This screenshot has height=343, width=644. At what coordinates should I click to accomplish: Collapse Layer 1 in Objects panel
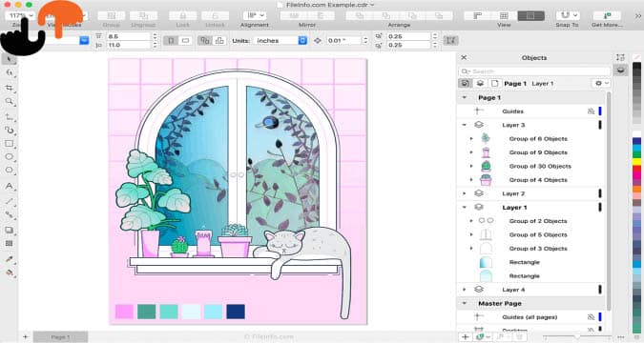(465, 207)
